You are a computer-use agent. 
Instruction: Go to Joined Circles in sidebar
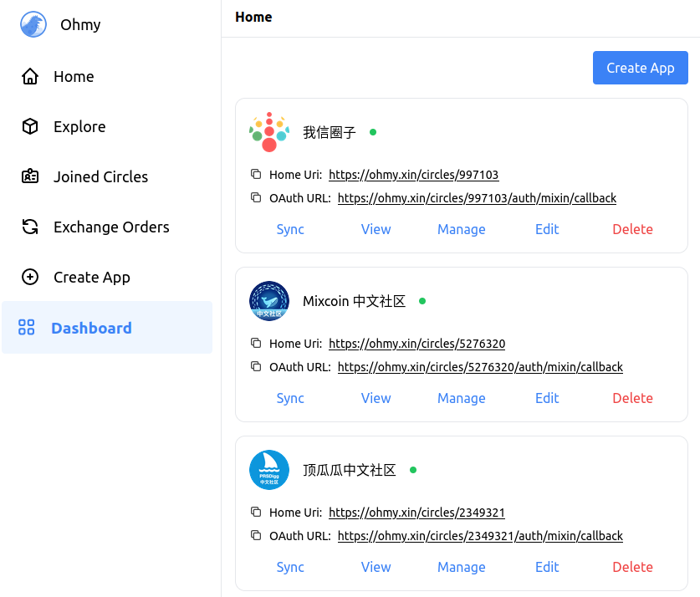tap(100, 177)
